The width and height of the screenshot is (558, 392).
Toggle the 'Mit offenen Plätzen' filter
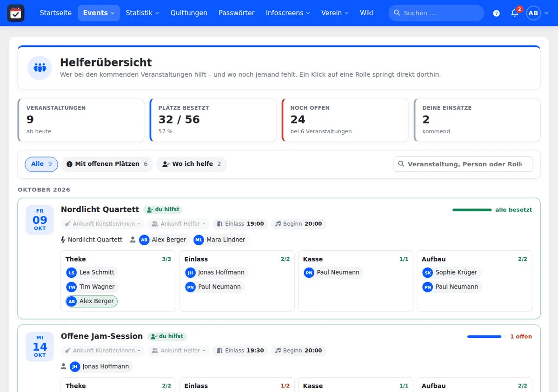click(x=107, y=164)
